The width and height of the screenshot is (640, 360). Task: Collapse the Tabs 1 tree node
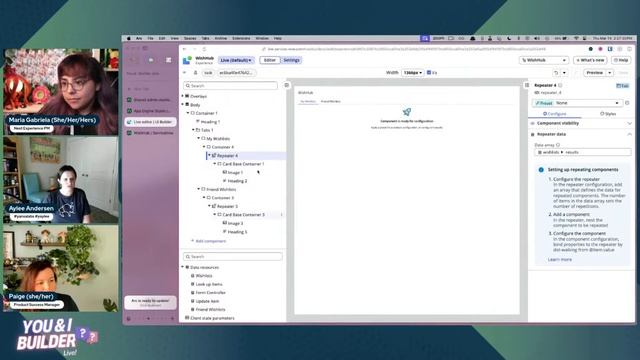tap(193, 130)
